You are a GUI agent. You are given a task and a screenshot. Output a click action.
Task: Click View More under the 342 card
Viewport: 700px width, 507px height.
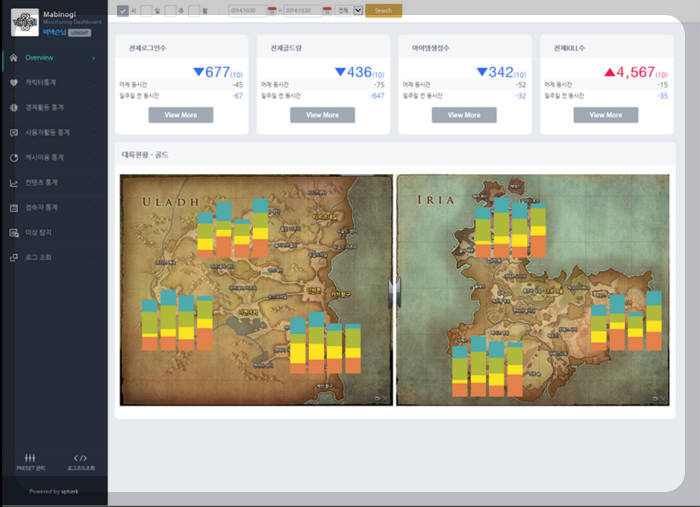(464, 115)
